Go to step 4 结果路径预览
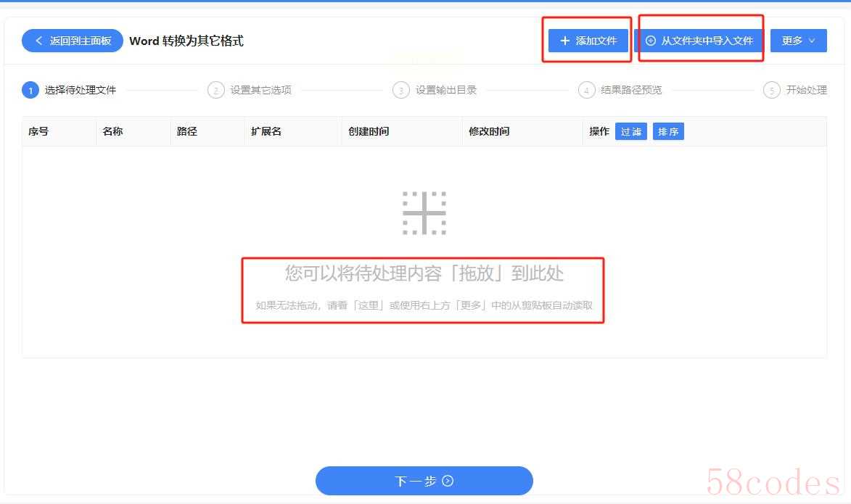851x504 pixels. click(x=620, y=90)
